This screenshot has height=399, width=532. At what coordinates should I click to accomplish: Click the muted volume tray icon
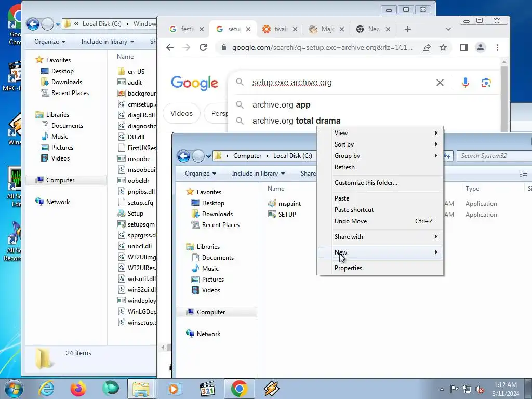point(480,389)
